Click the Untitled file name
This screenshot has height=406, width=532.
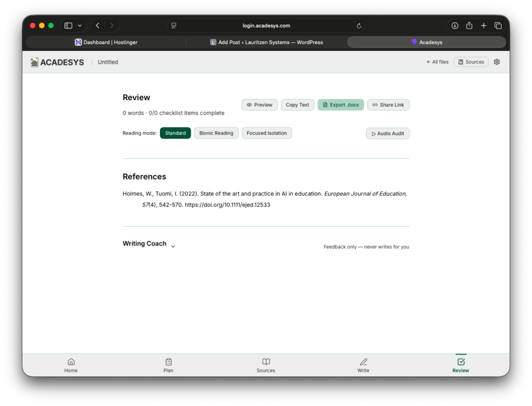(x=108, y=62)
